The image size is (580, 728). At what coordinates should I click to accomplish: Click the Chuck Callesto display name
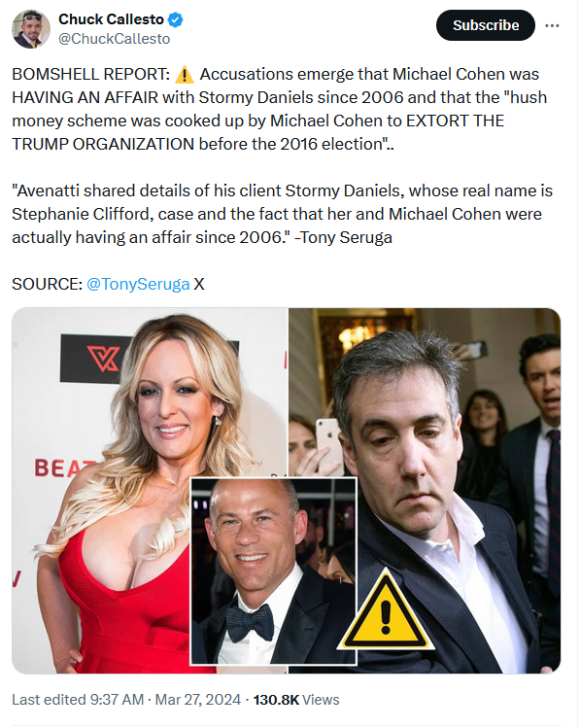click(111, 19)
